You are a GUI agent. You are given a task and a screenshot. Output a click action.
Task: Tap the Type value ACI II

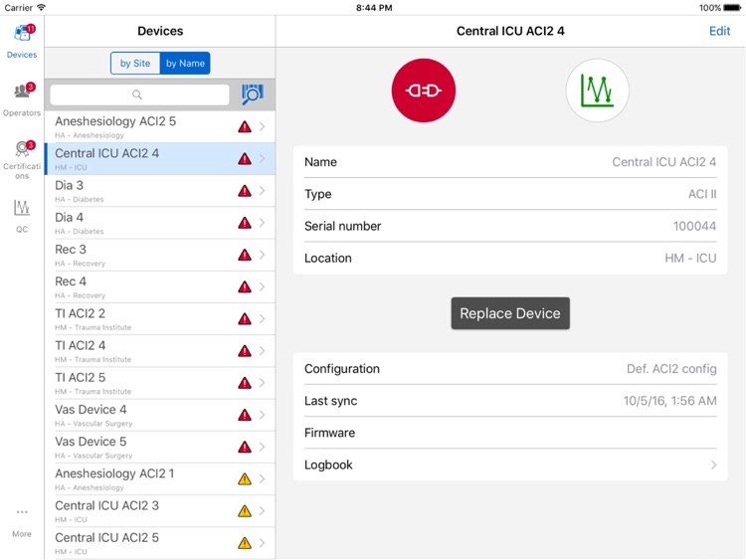tap(702, 194)
